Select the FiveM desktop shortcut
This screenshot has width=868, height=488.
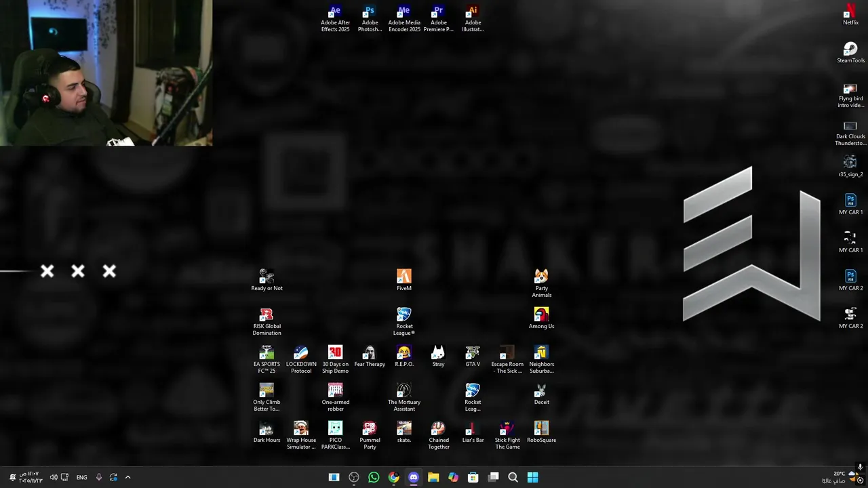point(404,281)
